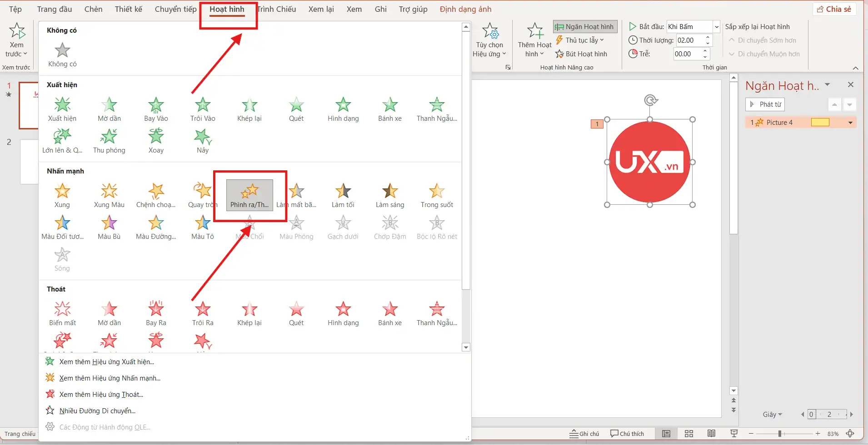Click Xem thêm Hiệu ứng Nhấn mạnh
868x445 pixels.
coord(110,378)
